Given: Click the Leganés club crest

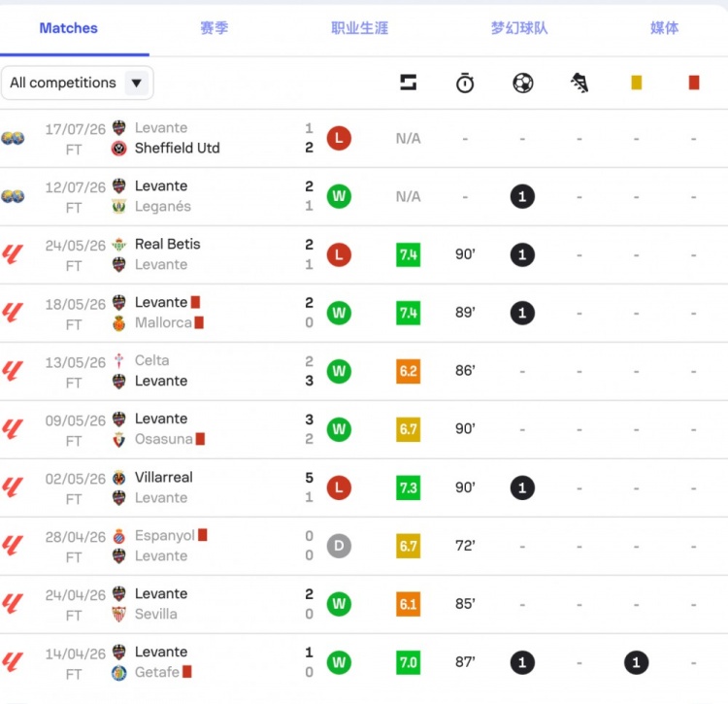Looking at the screenshot, I should [x=118, y=206].
